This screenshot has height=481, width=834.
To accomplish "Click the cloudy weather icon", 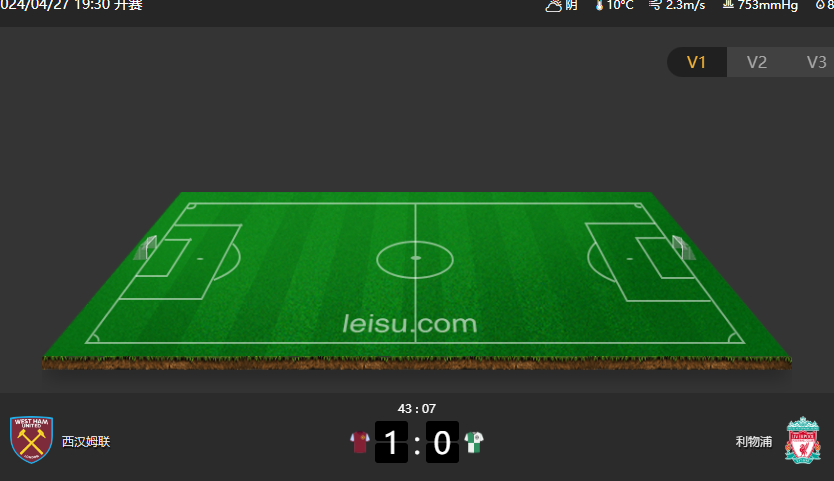I will (x=554, y=6).
